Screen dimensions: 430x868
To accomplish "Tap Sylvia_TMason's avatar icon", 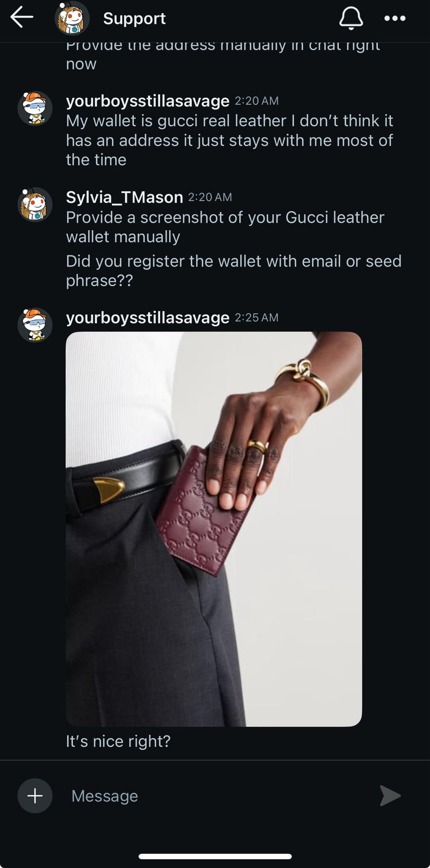I will click(x=35, y=205).
